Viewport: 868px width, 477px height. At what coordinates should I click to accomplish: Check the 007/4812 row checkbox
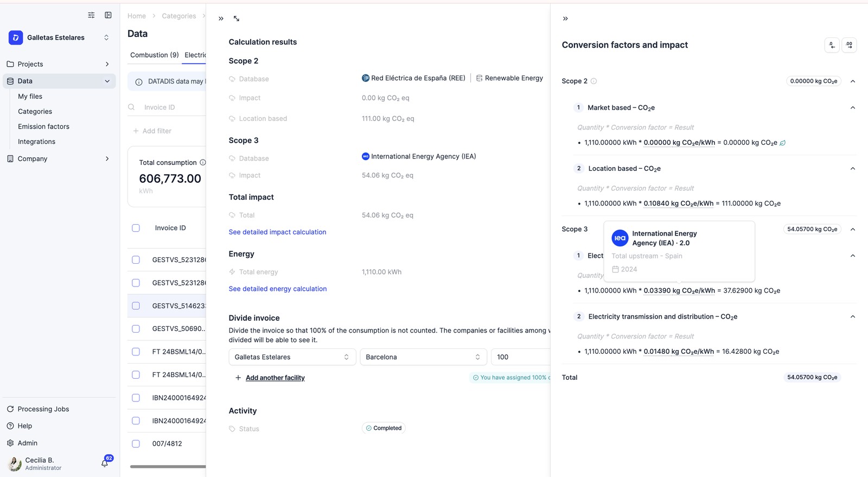[x=136, y=444]
